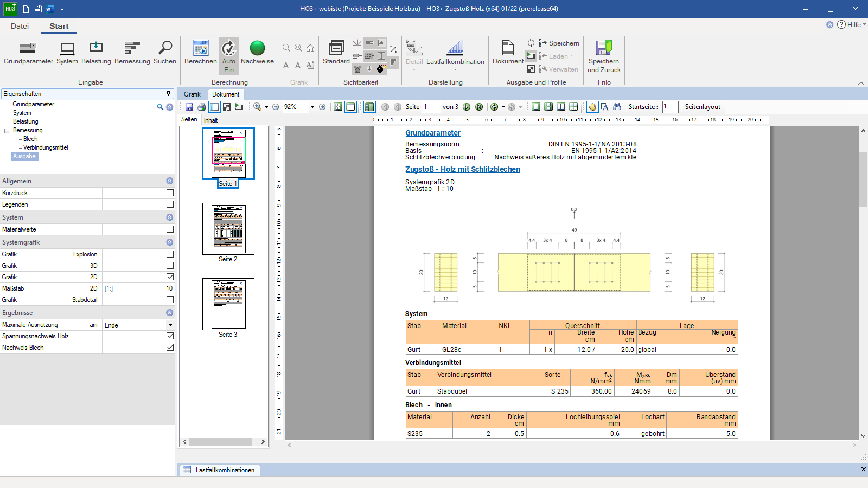Click the fit width icon
868x488 pixels.
point(350,107)
